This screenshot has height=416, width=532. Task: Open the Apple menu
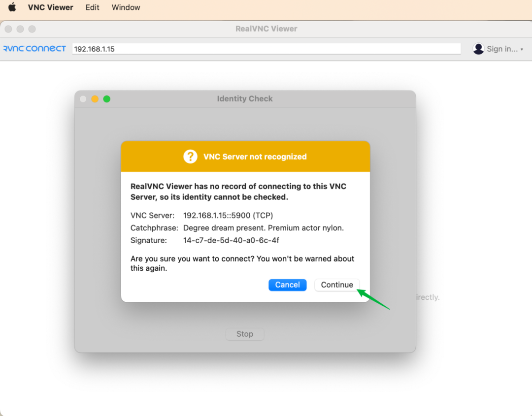(12, 7)
